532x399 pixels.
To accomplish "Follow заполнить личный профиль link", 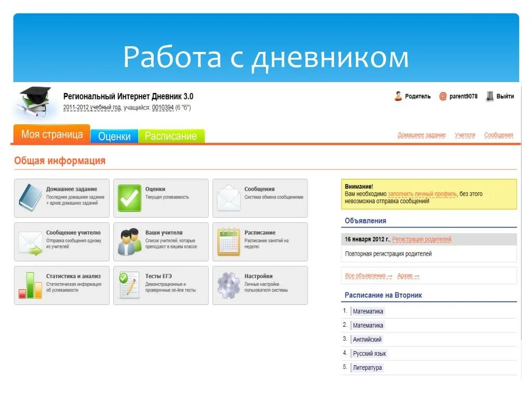I will coord(422,194).
